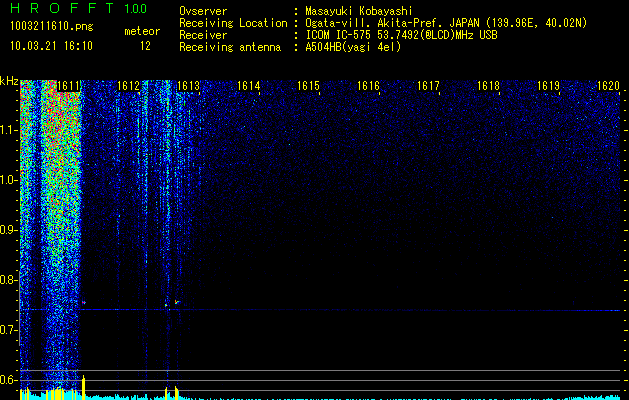Click the 1617 time marker
The width and height of the screenshot is (629, 400).
pyautogui.click(x=428, y=86)
